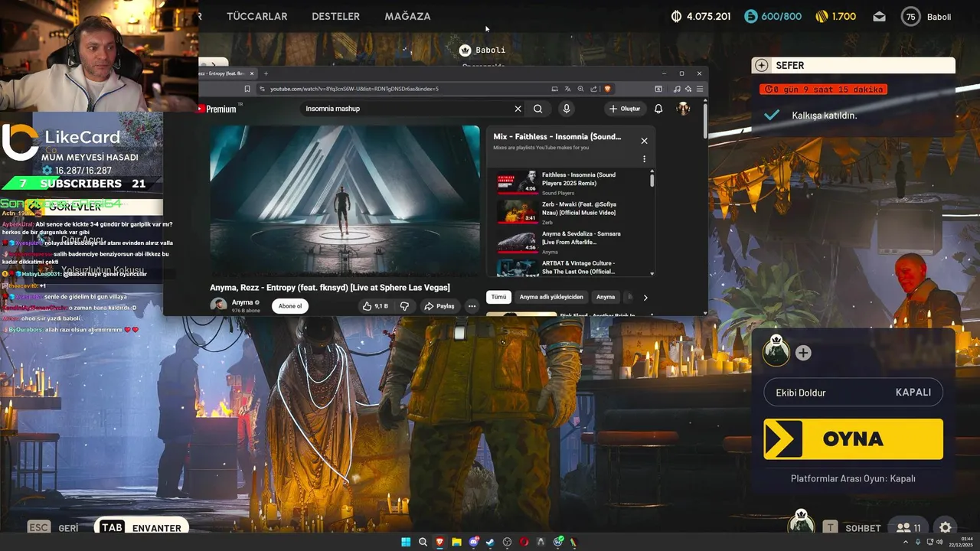Screen dimensions: 980x551
Task: Add a squad member with plus icon
Action: (803, 353)
